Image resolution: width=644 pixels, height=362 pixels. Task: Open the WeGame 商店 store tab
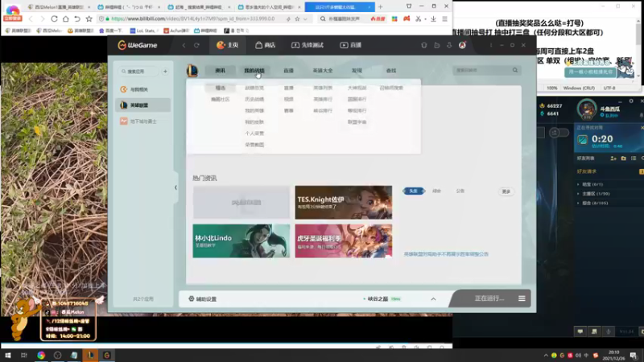click(x=266, y=45)
